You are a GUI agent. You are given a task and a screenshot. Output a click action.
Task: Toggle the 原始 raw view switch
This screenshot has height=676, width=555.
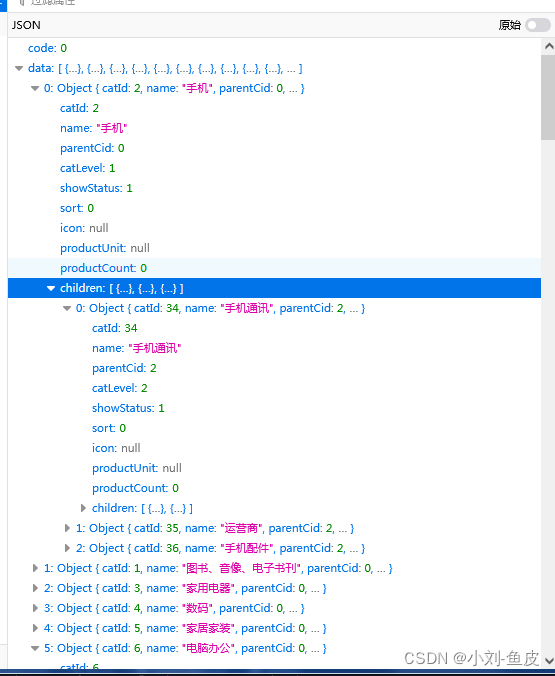coord(538,25)
